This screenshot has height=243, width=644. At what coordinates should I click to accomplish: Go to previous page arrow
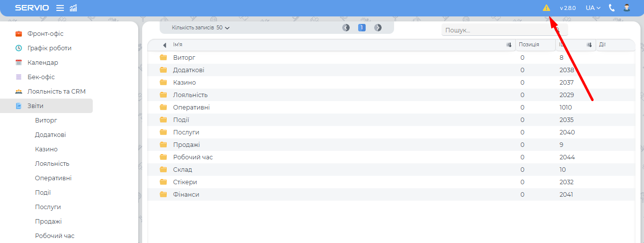point(346,28)
